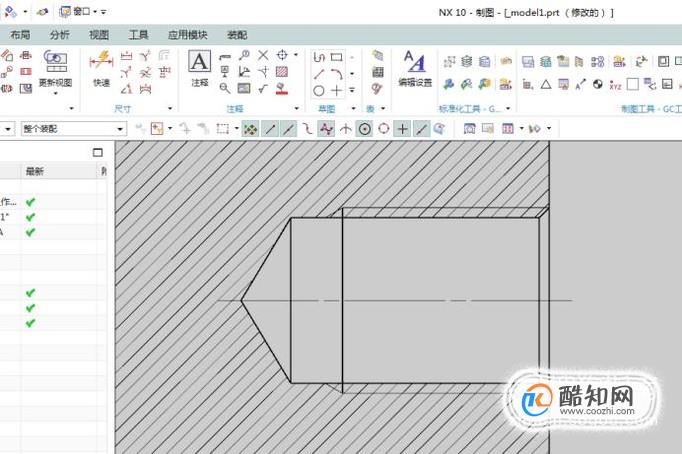Toggle the Quadrant Point snap

[384, 129]
